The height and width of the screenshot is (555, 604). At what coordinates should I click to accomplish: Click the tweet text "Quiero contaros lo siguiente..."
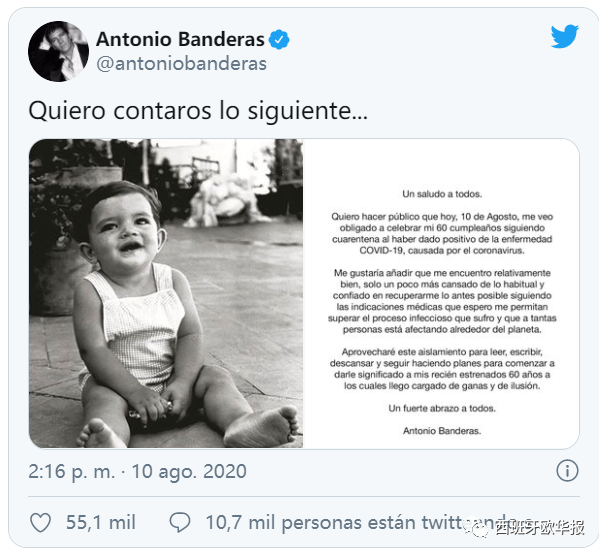(198, 111)
